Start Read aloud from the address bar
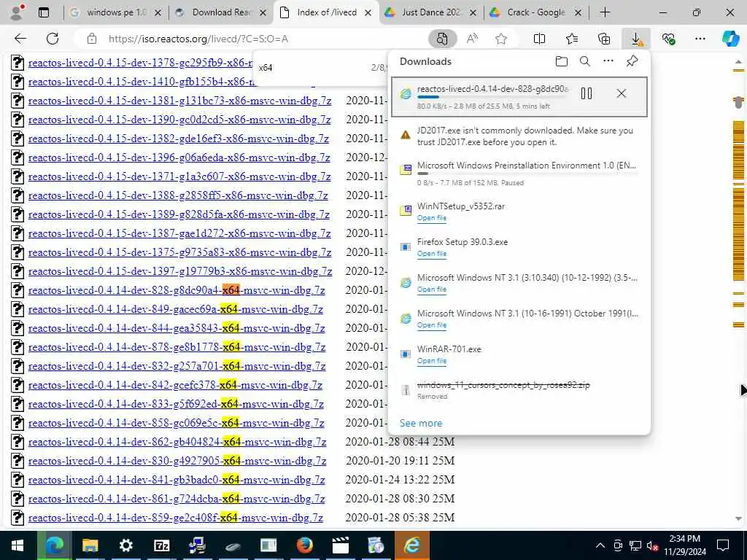 (472, 39)
